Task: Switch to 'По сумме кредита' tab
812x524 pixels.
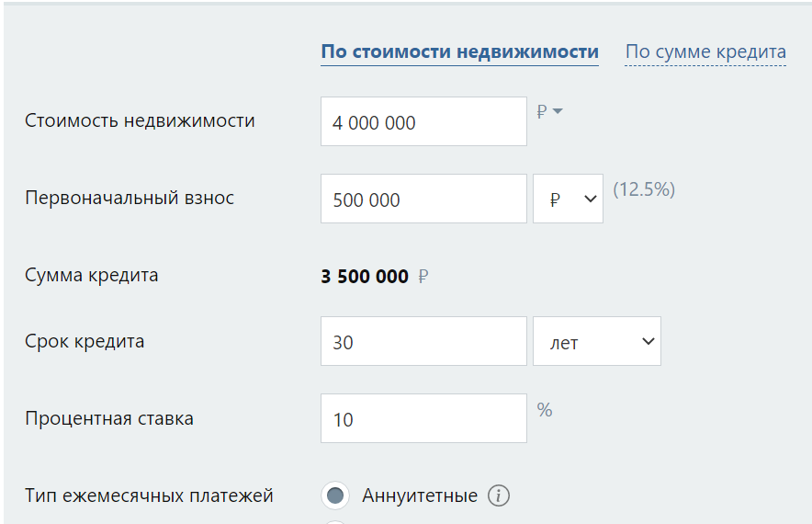Action: point(705,51)
